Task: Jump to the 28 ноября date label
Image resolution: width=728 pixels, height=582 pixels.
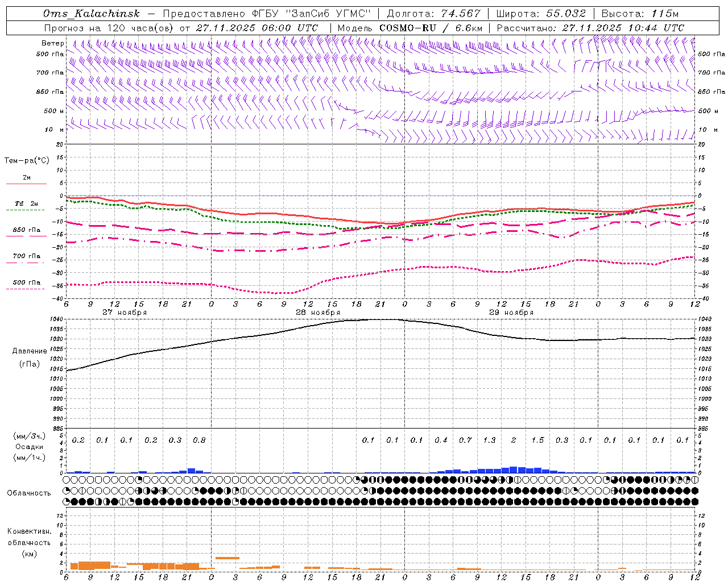Action: click(x=318, y=313)
